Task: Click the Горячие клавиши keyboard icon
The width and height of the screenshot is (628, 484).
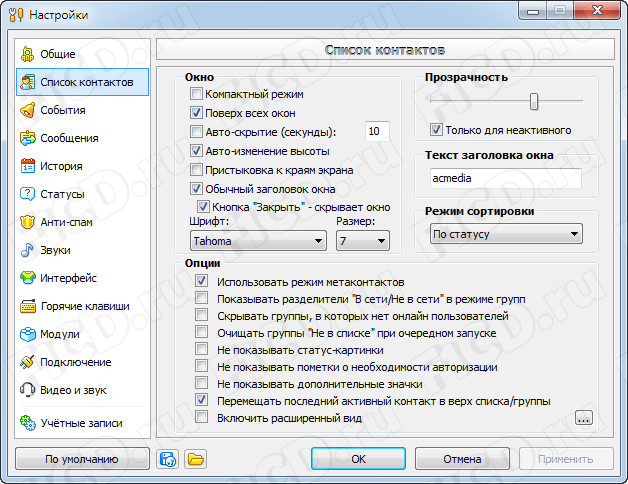Action: tap(27, 306)
